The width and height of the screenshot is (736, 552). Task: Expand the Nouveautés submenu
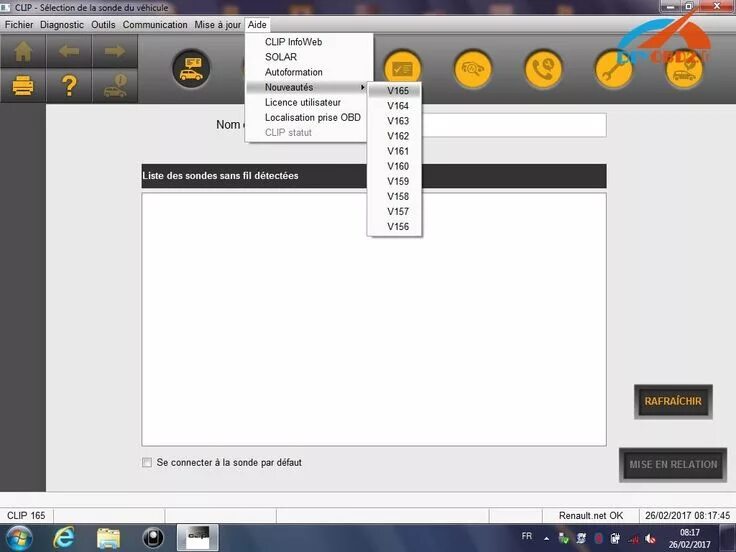click(x=307, y=87)
